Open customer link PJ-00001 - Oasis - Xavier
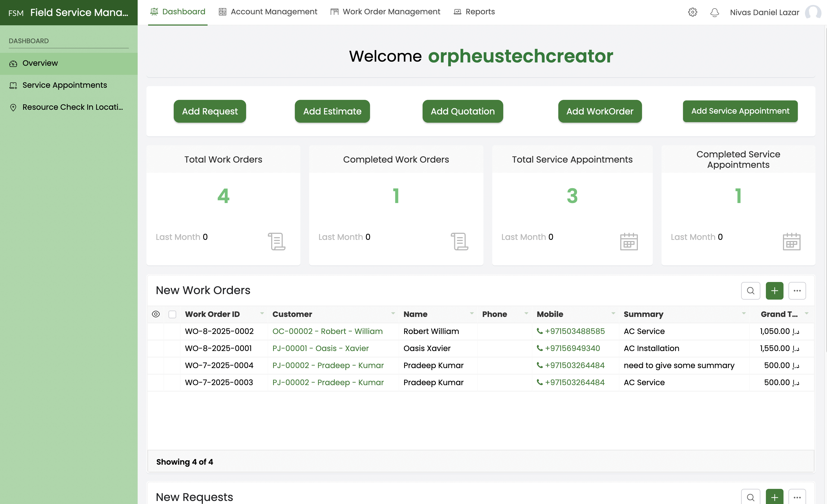Screen dimensions: 827x504 [x=320, y=348]
